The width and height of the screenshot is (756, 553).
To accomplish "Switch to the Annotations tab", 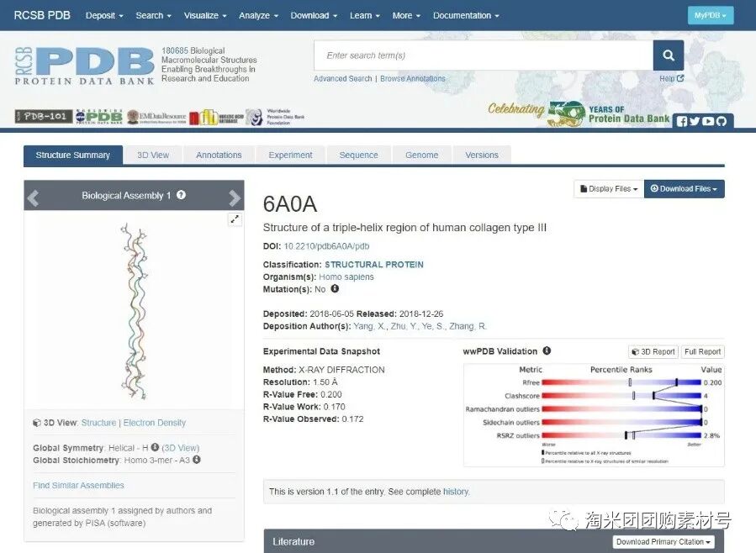I will [x=219, y=155].
